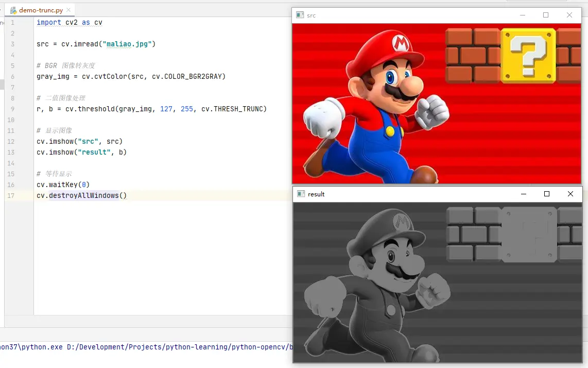Click the '# 二值图像处理' comment
Screen dimensions: 588x368
(61, 98)
